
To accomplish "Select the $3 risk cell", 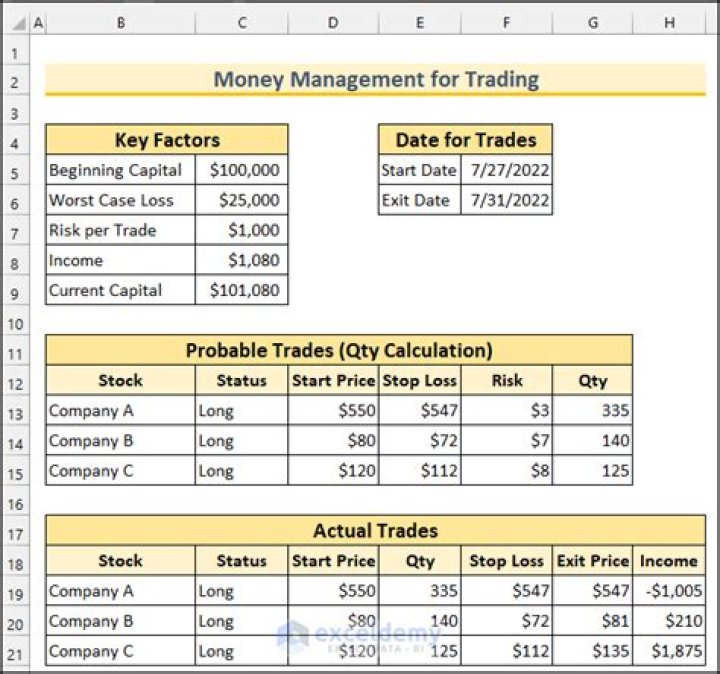I will coord(506,410).
